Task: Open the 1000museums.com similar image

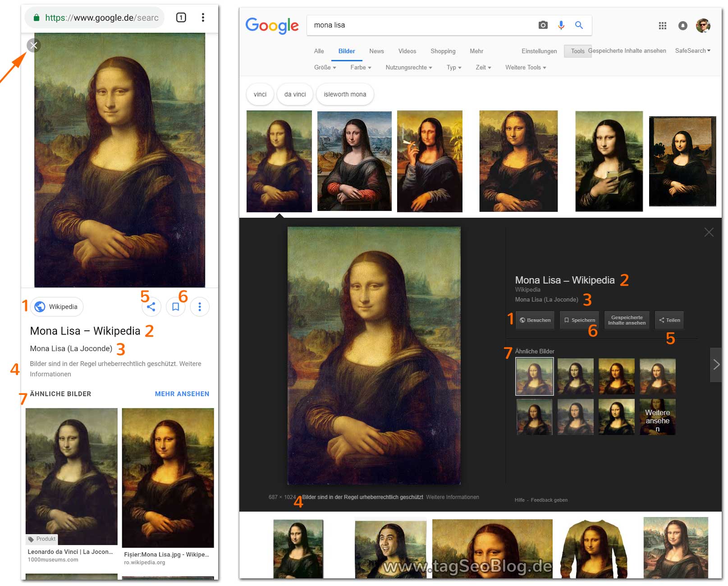Action: [71, 477]
